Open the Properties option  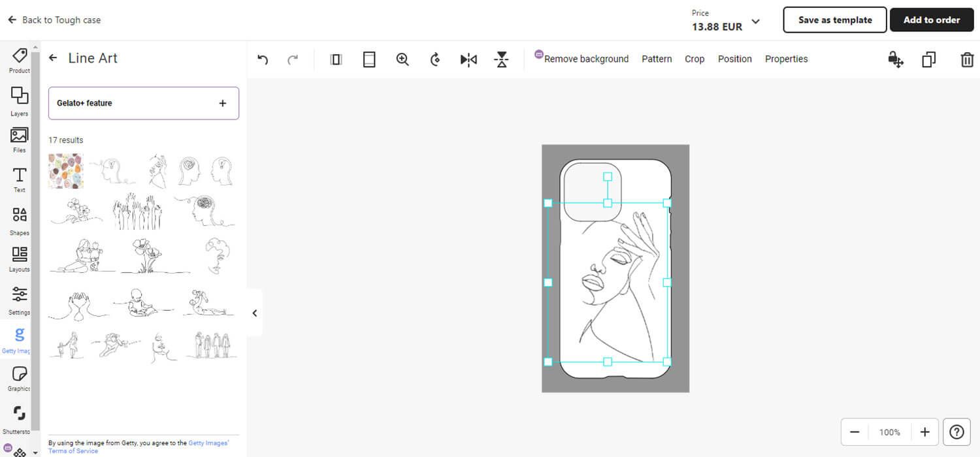(x=786, y=59)
